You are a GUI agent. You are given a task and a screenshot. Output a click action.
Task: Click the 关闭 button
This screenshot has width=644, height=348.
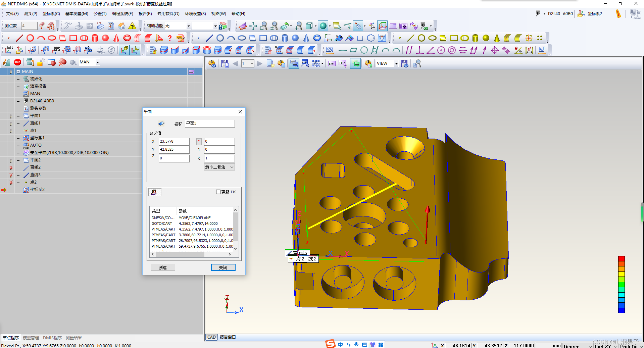coord(223,267)
